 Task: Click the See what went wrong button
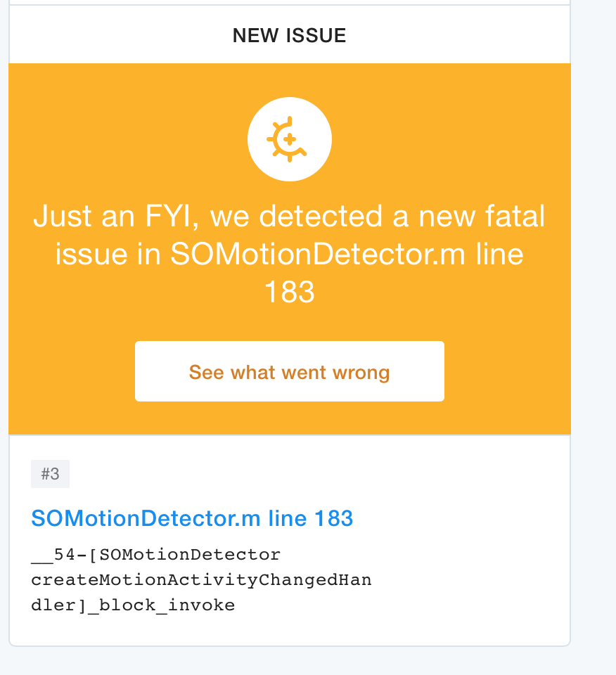click(x=289, y=371)
